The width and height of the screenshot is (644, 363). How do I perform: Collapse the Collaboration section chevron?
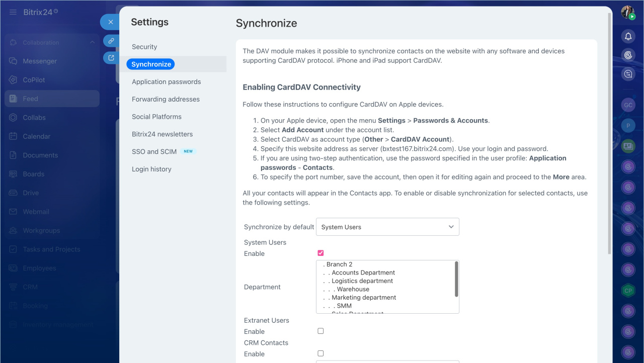(92, 43)
